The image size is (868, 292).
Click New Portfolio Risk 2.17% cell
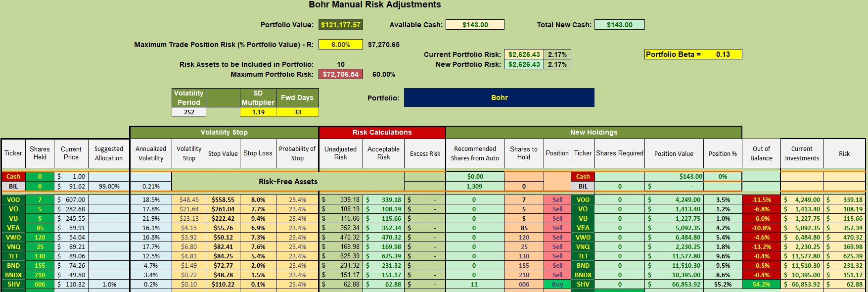coord(557,64)
